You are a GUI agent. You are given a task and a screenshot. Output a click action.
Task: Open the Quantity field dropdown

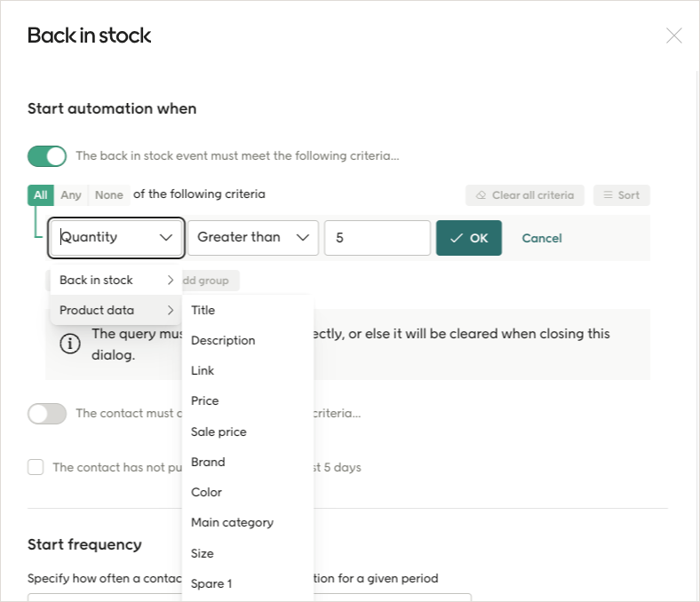point(116,238)
